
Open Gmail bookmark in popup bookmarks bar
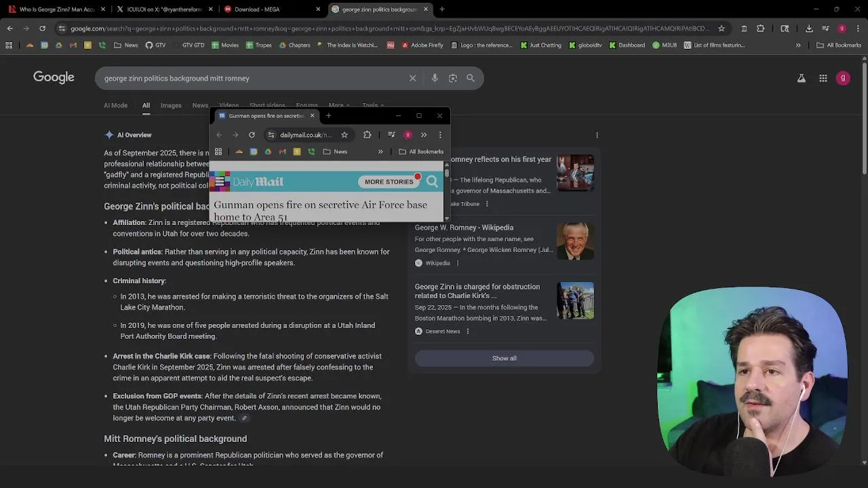pos(282,152)
